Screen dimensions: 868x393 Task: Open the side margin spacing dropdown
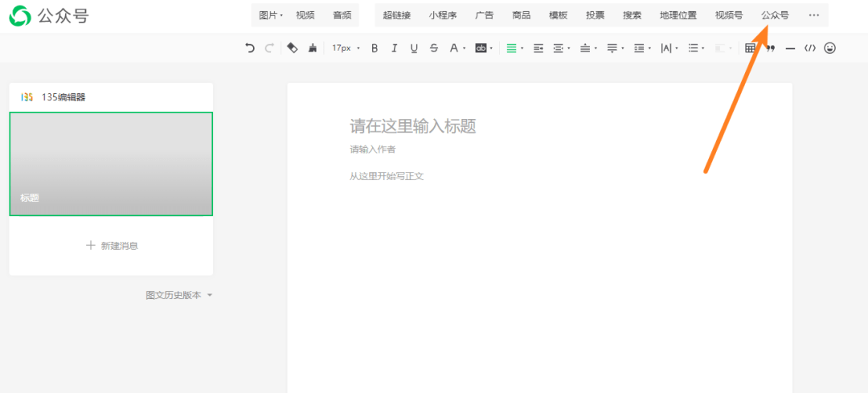pyautogui.click(x=561, y=48)
